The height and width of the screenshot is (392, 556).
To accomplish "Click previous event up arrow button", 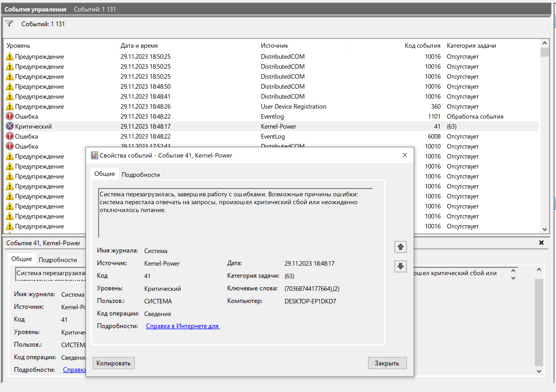I will 400,247.
